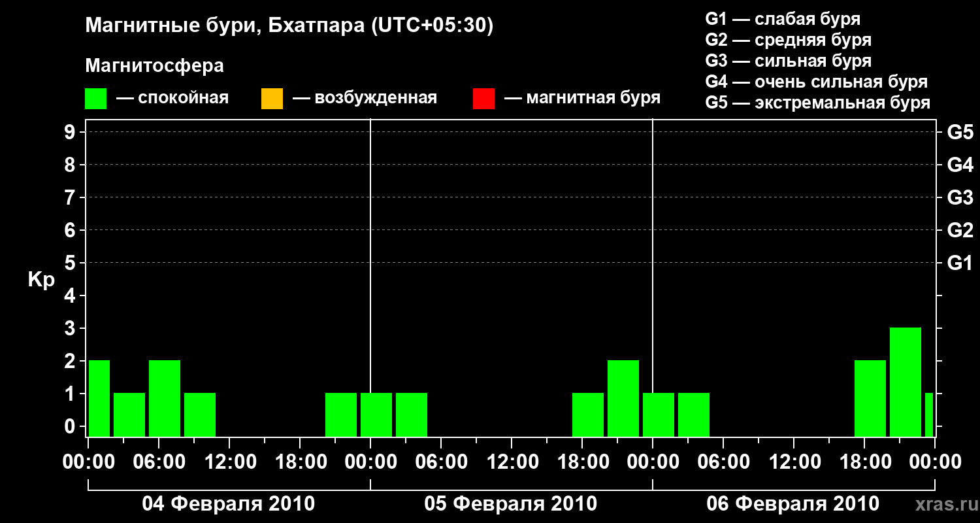Click the «— возбужденная» legend label
The image size is (980, 523).
coord(365,98)
